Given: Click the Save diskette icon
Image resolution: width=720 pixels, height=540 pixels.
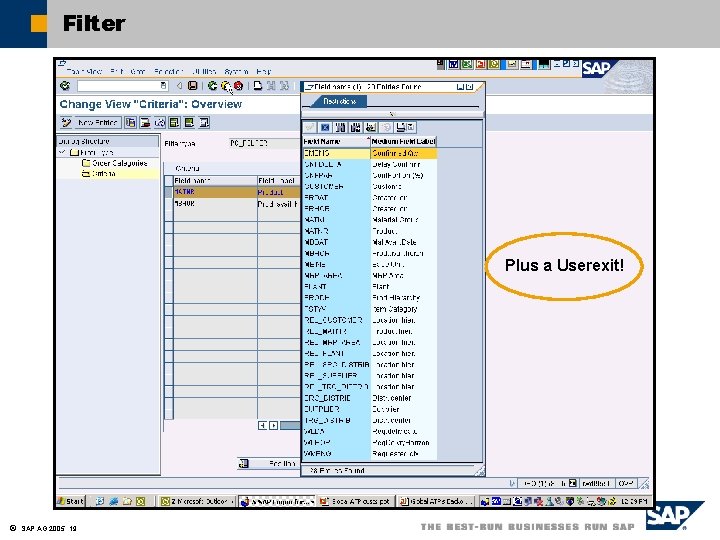Looking at the screenshot, I should [192, 86].
